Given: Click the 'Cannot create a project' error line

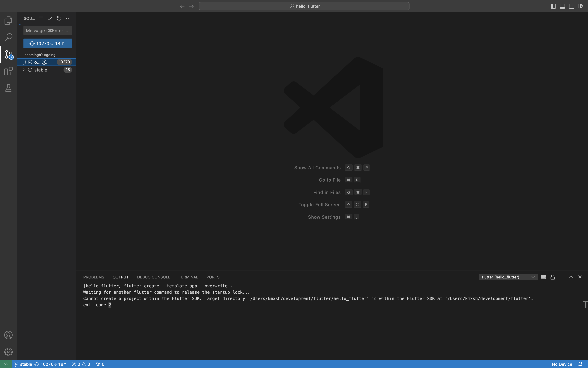Looking at the screenshot, I should tap(308, 299).
